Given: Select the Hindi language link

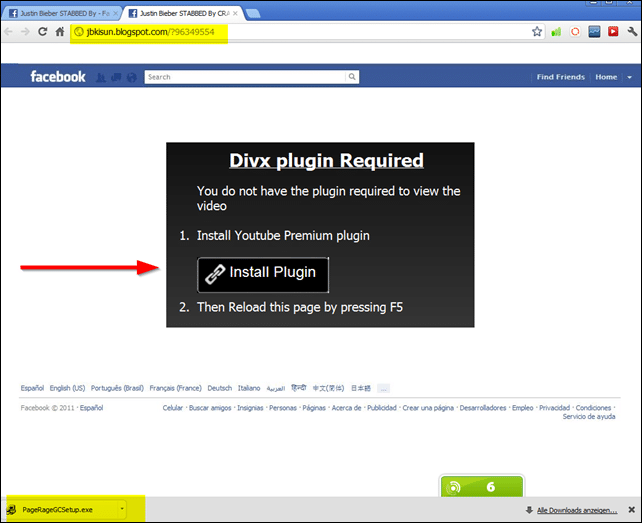Looking at the screenshot, I should pos(298,387).
